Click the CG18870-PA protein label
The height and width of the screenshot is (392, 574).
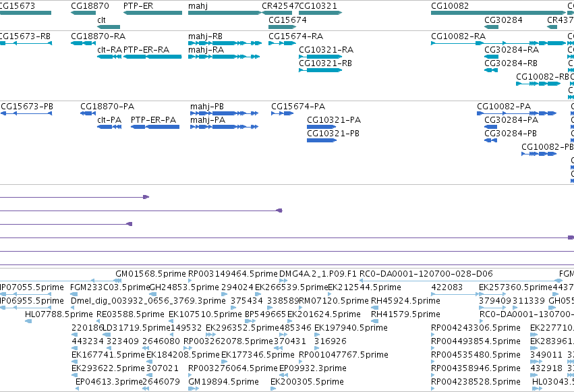click(107, 107)
